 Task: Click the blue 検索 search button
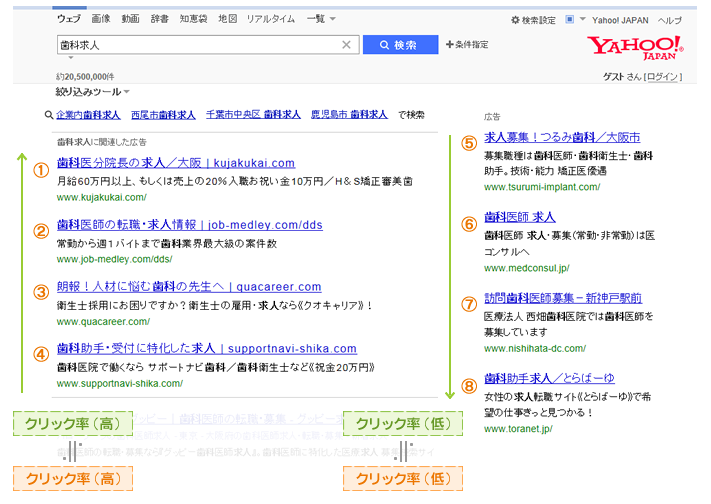coord(400,44)
